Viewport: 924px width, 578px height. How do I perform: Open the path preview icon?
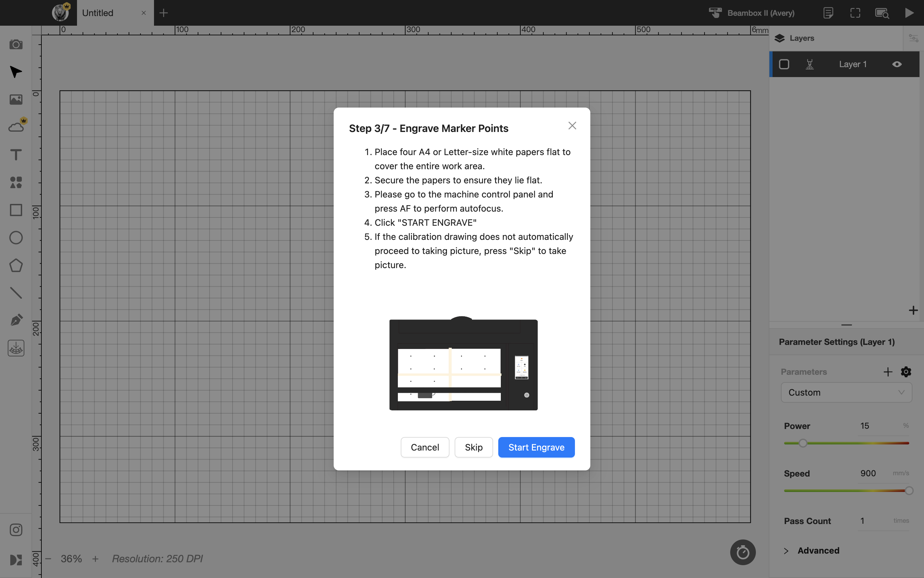(882, 13)
